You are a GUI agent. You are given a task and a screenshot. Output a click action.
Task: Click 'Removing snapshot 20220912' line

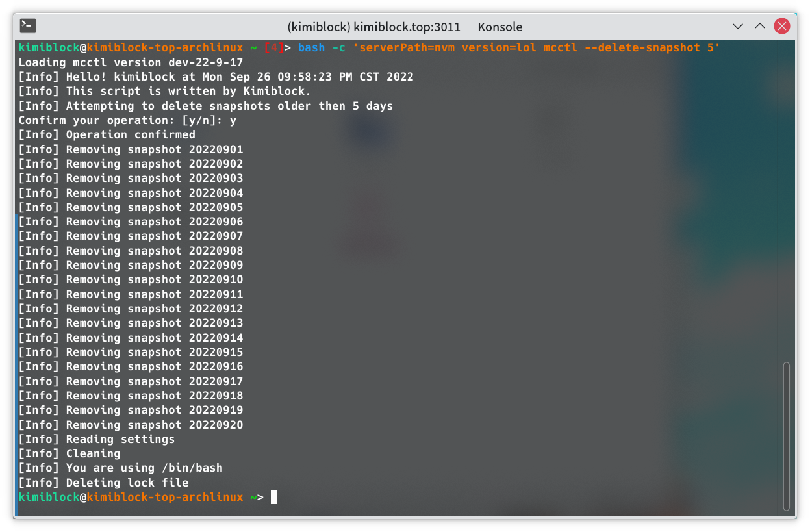pos(131,309)
